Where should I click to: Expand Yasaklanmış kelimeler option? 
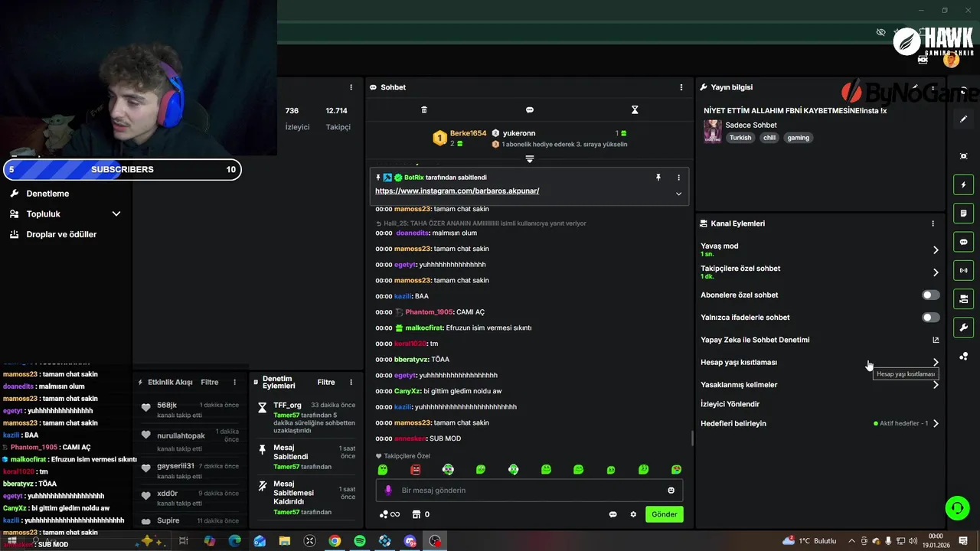pos(819,385)
